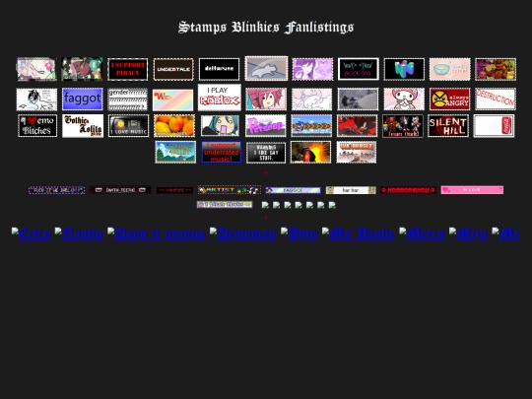
Task: Select the deltarune stamp
Action: coord(219,69)
